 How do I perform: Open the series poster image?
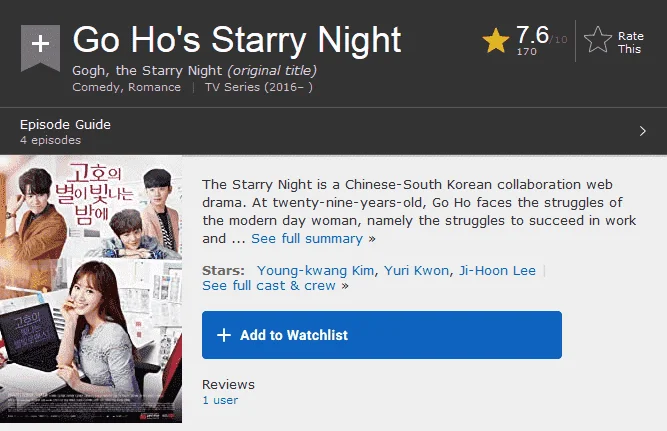point(91,289)
